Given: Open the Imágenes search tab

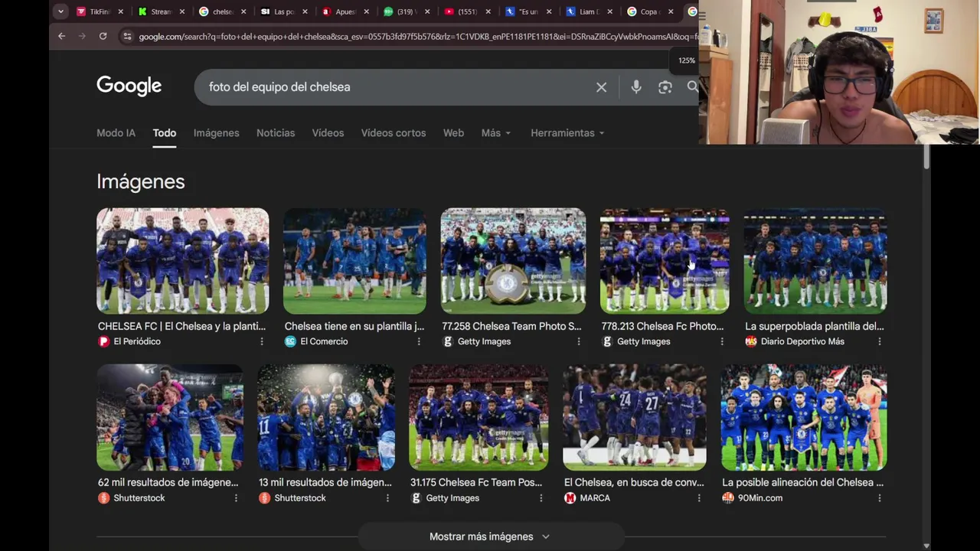Looking at the screenshot, I should coord(216,133).
